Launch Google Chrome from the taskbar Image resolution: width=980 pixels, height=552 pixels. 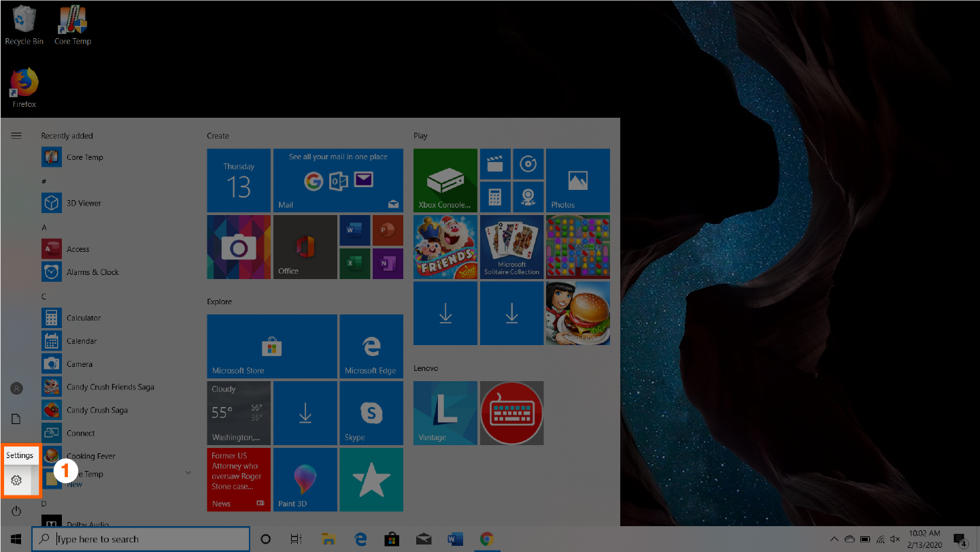coord(486,539)
